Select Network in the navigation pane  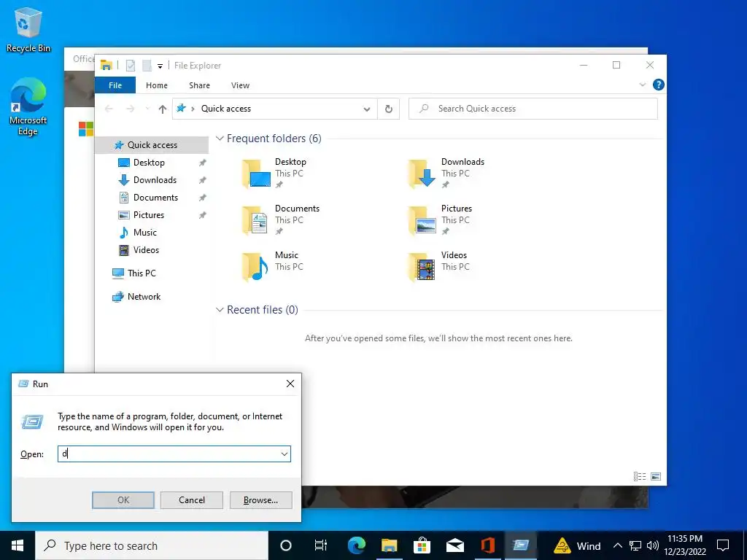click(144, 297)
